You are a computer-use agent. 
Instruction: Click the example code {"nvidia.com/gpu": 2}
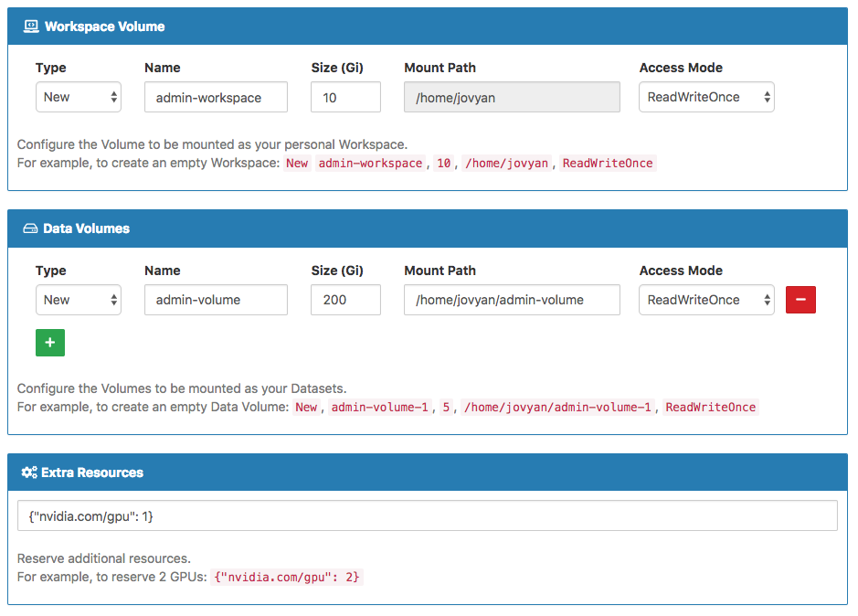pyautogui.click(x=287, y=577)
